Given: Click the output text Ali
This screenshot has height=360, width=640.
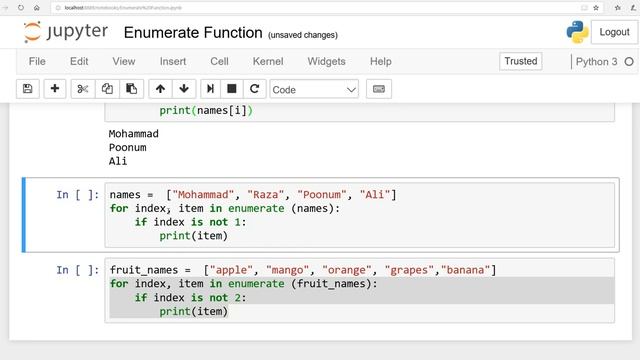Looking at the screenshot, I should pos(118,161).
